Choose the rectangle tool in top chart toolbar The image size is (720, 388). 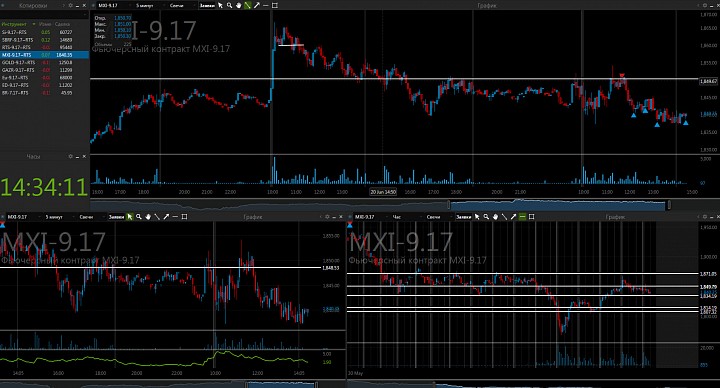point(275,6)
